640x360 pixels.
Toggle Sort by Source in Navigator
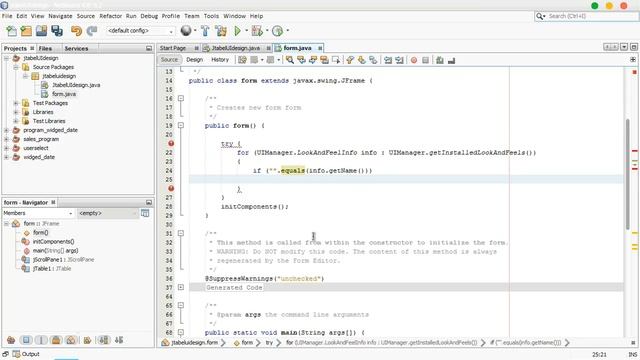119,340
